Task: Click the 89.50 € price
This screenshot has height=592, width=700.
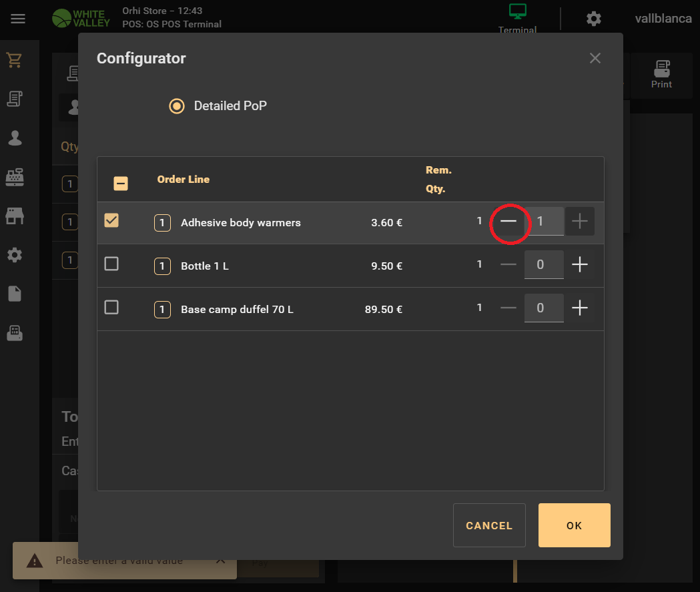Action: pos(384,309)
